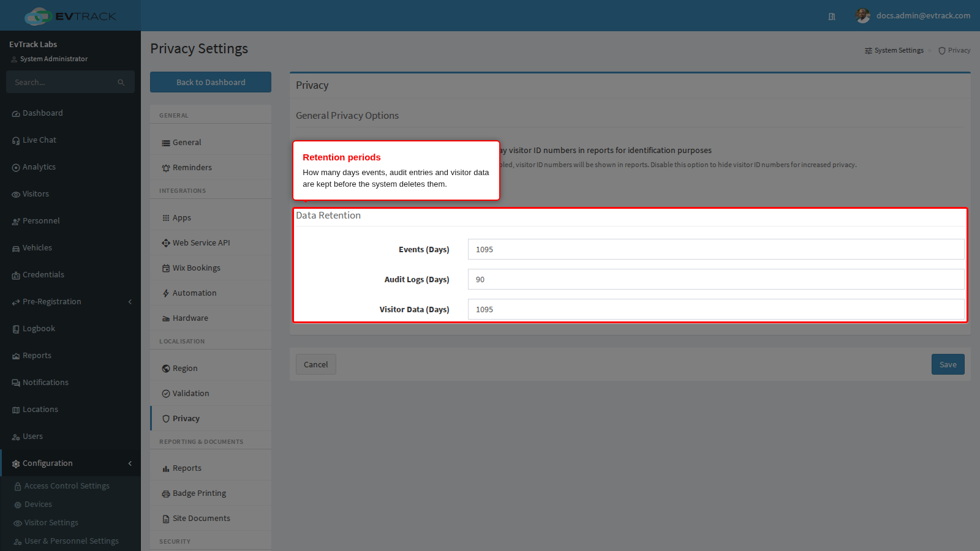Click the Region globe icon
980x551 pixels.
pyautogui.click(x=166, y=369)
